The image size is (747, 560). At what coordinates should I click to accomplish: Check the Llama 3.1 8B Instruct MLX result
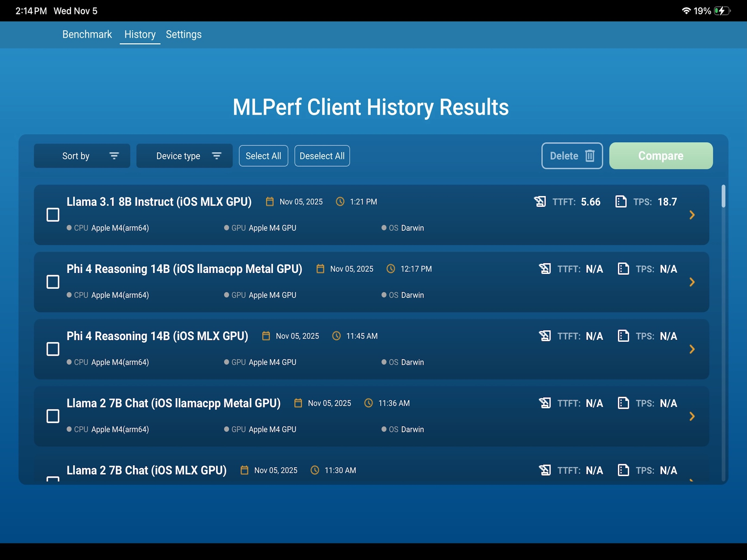pos(53,215)
